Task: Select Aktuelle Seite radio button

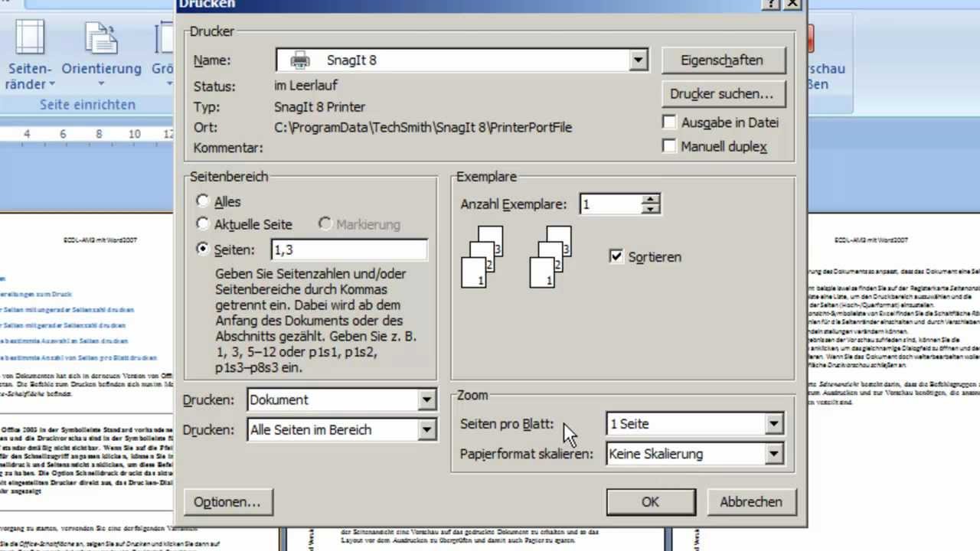Action: [202, 223]
